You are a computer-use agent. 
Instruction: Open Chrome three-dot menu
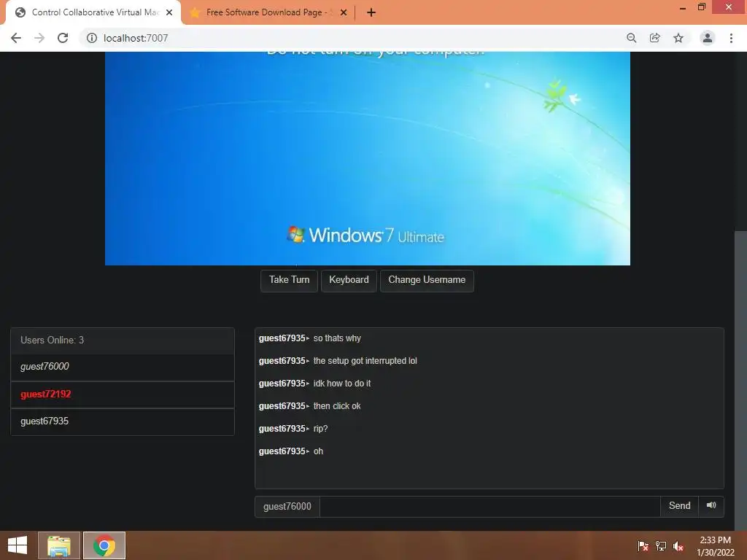731,38
